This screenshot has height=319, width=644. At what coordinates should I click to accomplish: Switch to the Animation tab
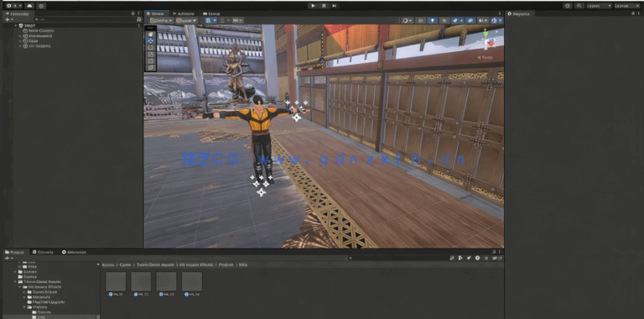(x=75, y=252)
